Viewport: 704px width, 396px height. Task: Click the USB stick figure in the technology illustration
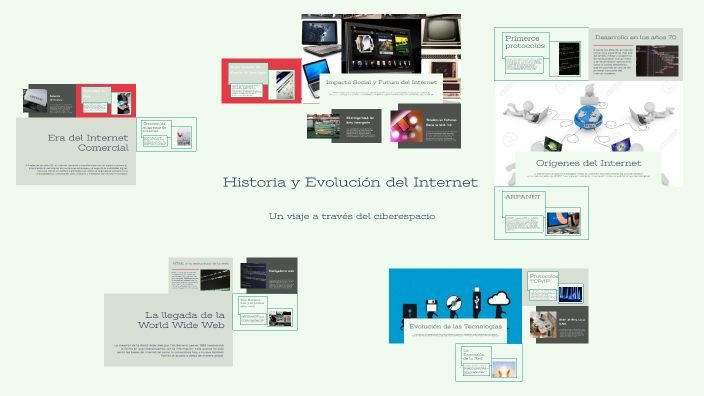(476, 303)
